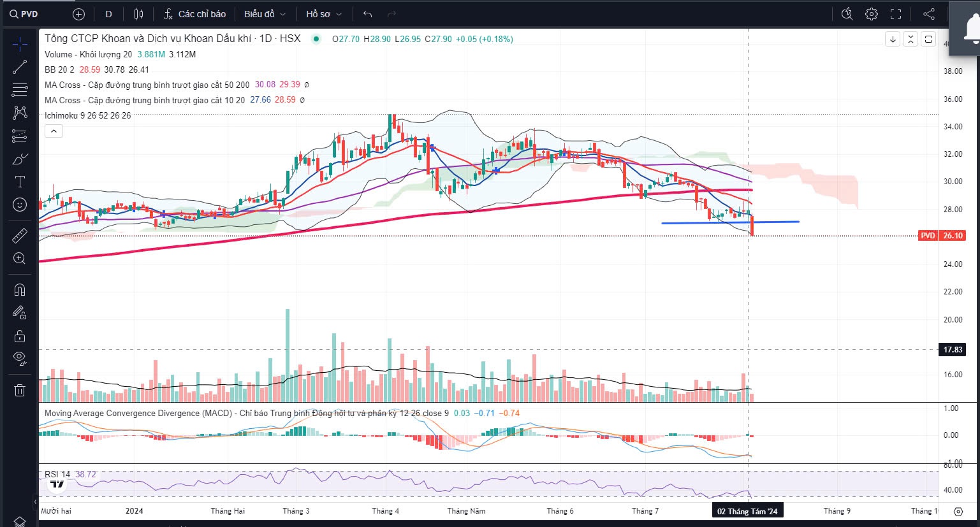This screenshot has width=980, height=527.
Task: Click the green market status dot
Action: click(x=316, y=39)
